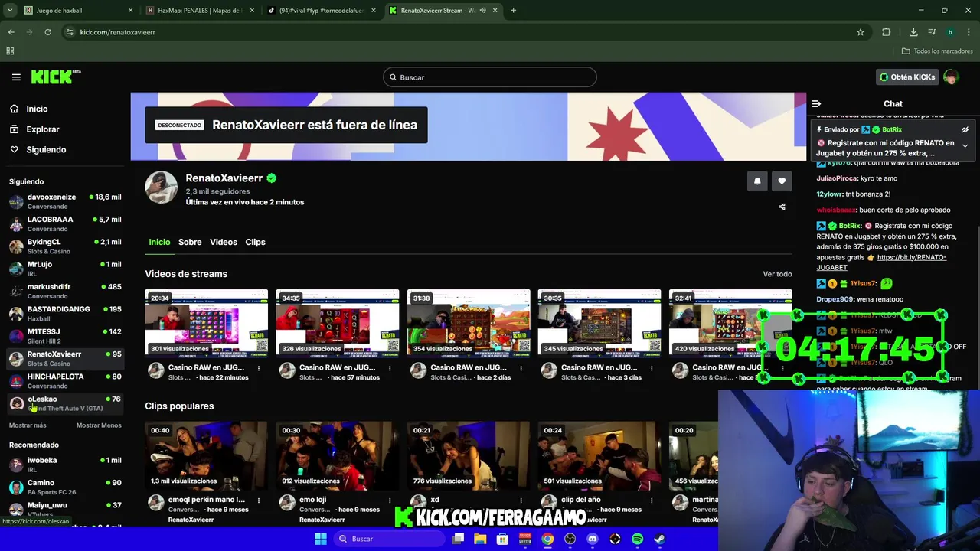Screen dimensions: 980x551
Task: Click RenatoXavieerr channel avatar
Action: click(x=162, y=187)
